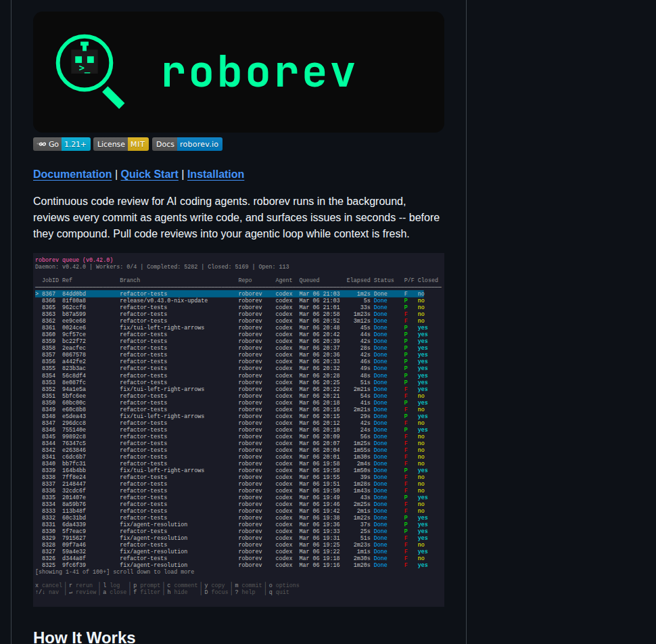Click the roborev logo banner image

click(x=239, y=72)
